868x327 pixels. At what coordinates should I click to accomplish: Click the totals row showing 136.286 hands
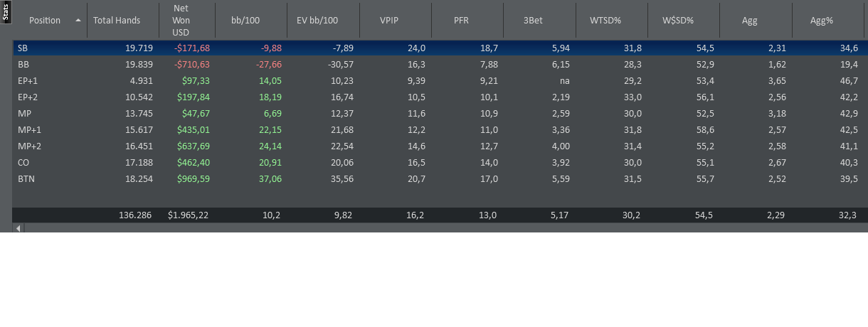point(440,215)
